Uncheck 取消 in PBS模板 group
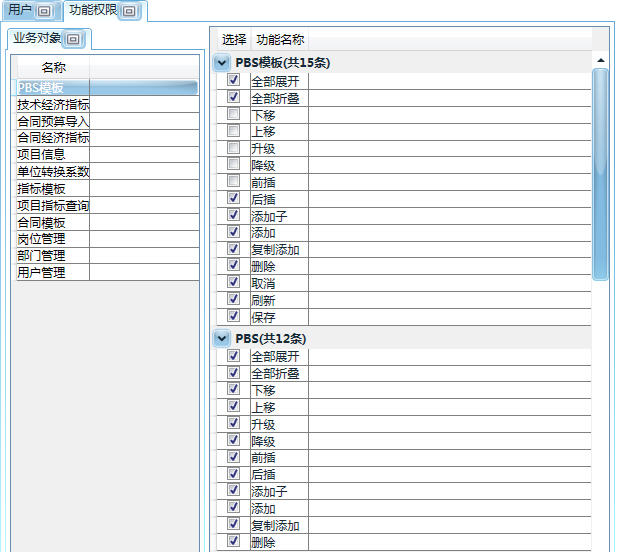This screenshot has height=552, width=619. (x=233, y=282)
